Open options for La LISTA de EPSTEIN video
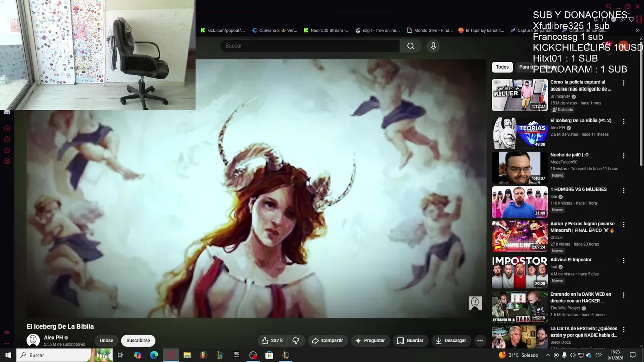The image size is (644, 362). [624, 329]
